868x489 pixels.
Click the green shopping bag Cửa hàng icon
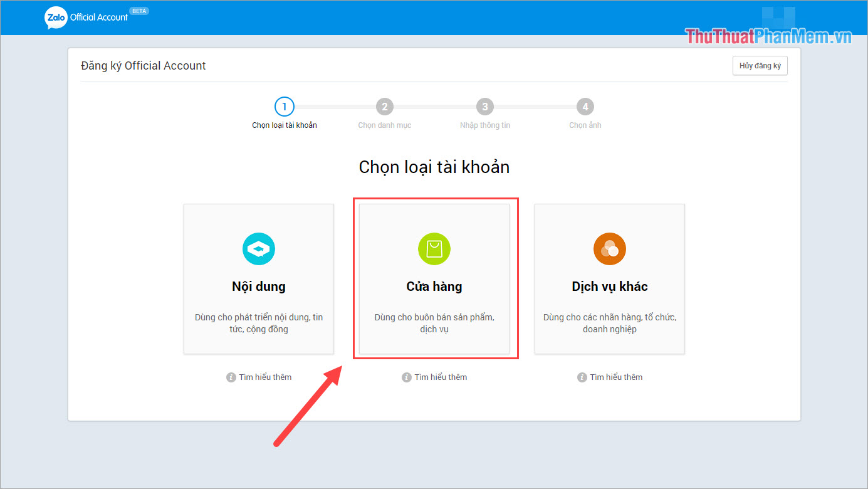tap(434, 248)
